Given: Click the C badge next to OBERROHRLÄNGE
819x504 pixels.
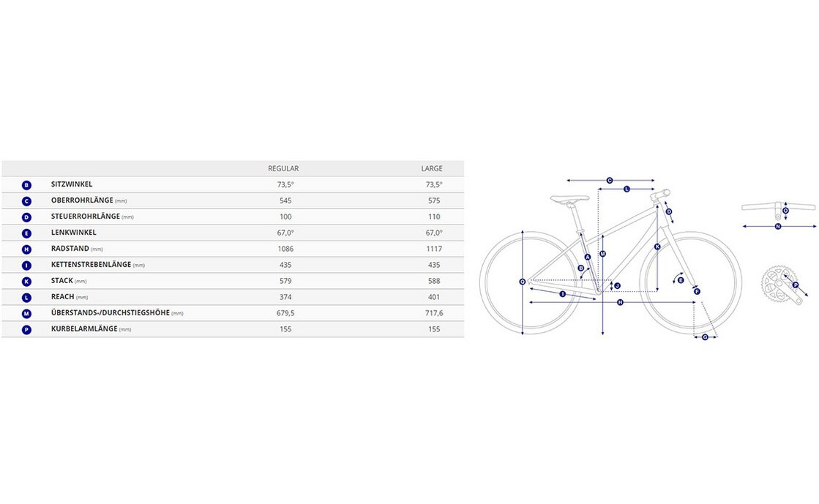Looking at the screenshot, I should [27, 201].
